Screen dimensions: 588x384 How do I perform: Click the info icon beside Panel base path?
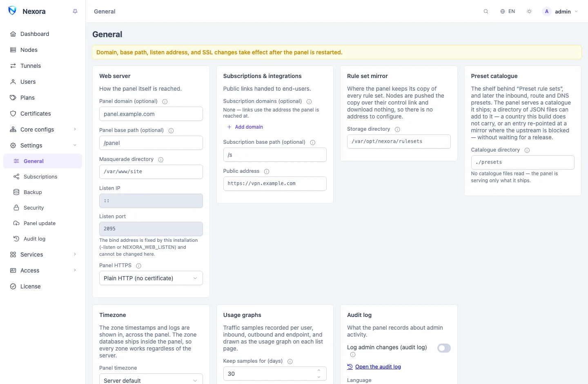click(x=171, y=131)
